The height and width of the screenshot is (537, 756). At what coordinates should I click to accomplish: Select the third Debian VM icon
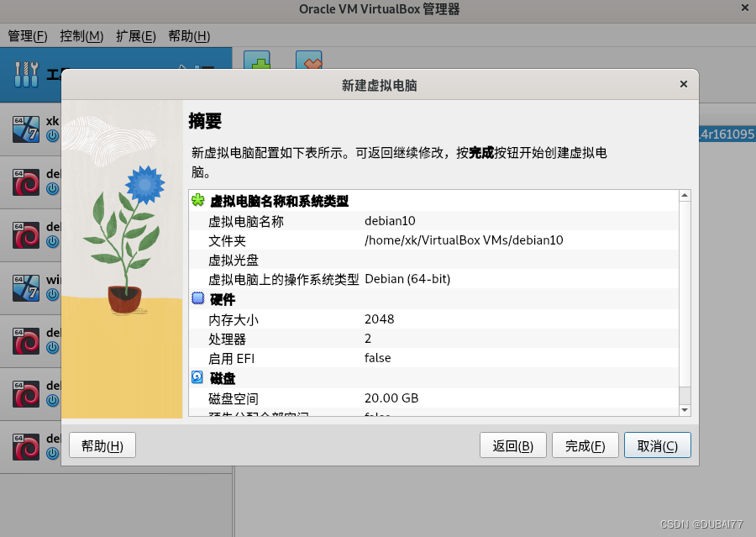coord(26,341)
